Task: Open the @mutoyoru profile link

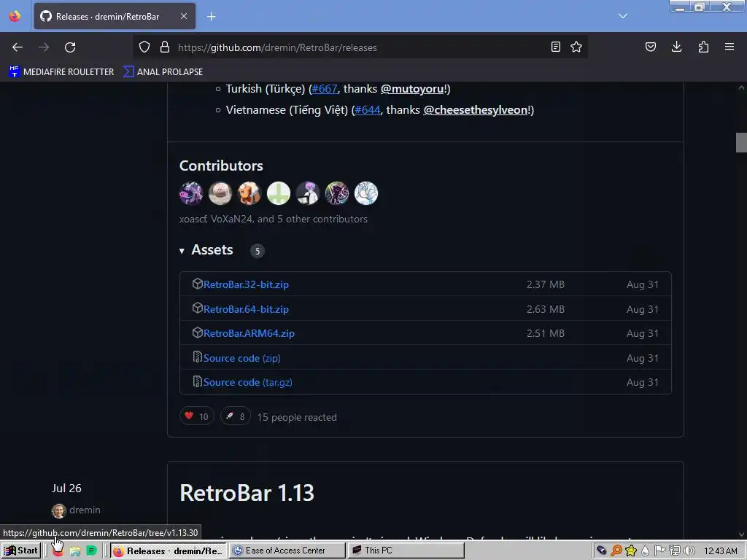Action: tap(411, 89)
